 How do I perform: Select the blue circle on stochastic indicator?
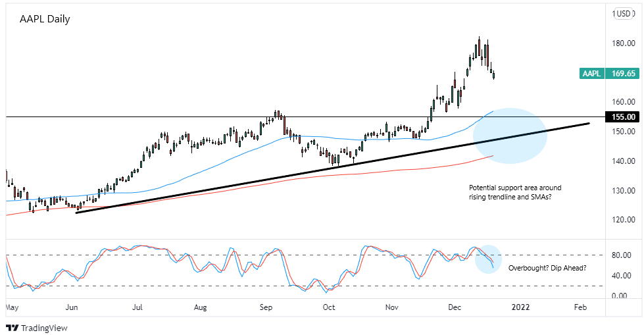coord(488,259)
